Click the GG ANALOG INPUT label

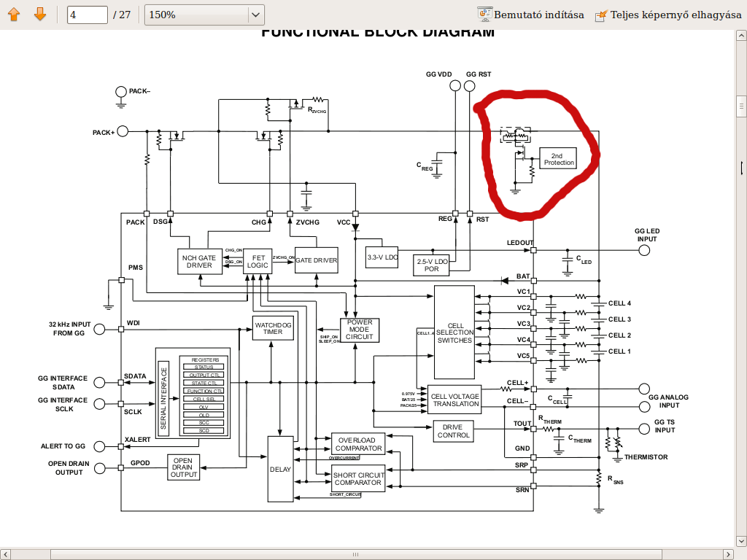pyautogui.click(x=668, y=401)
